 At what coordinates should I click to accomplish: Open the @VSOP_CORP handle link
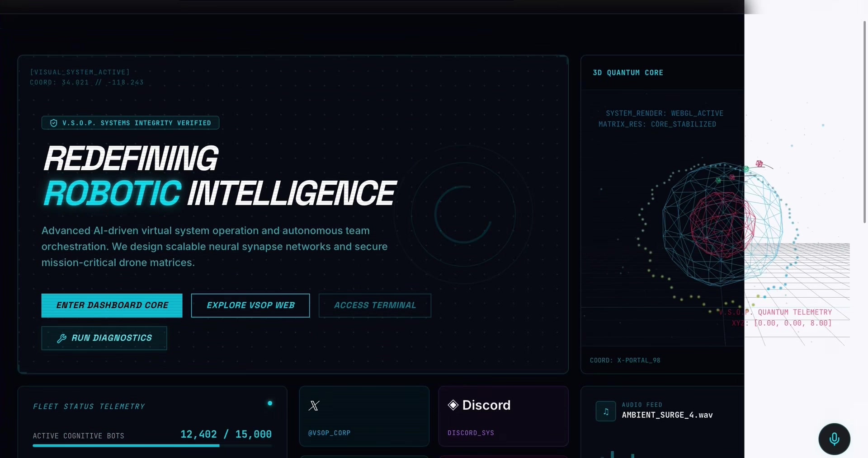click(x=329, y=433)
